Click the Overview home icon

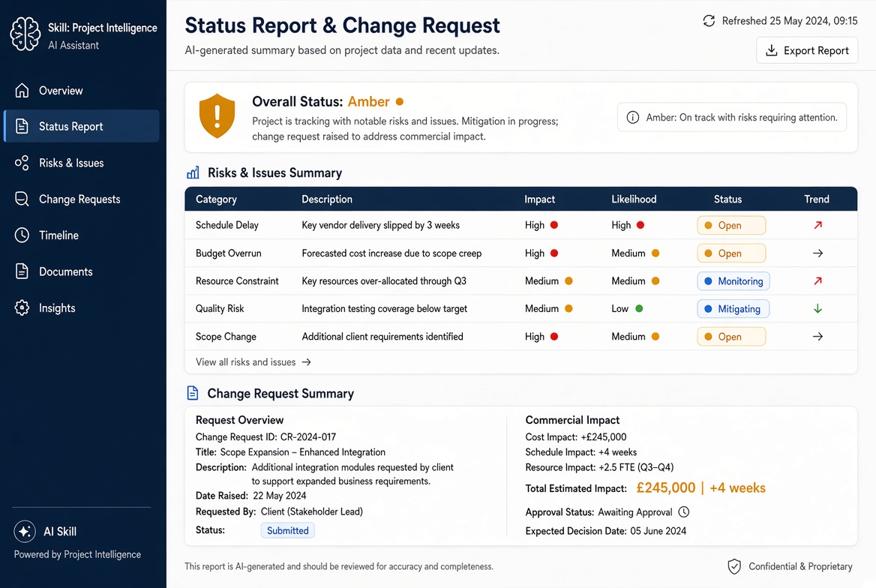click(x=22, y=90)
